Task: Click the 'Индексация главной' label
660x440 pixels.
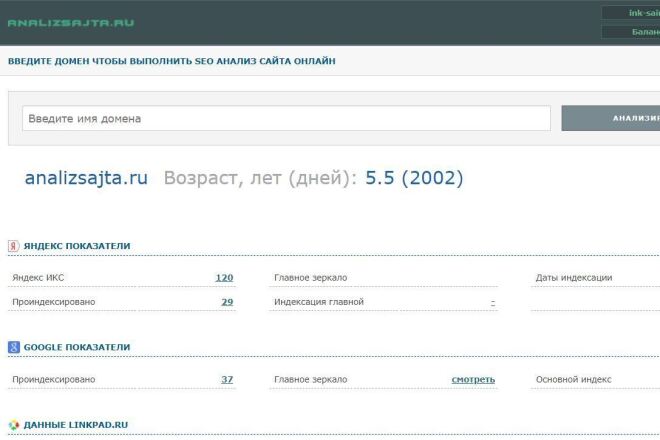Action: (x=319, y=302)
